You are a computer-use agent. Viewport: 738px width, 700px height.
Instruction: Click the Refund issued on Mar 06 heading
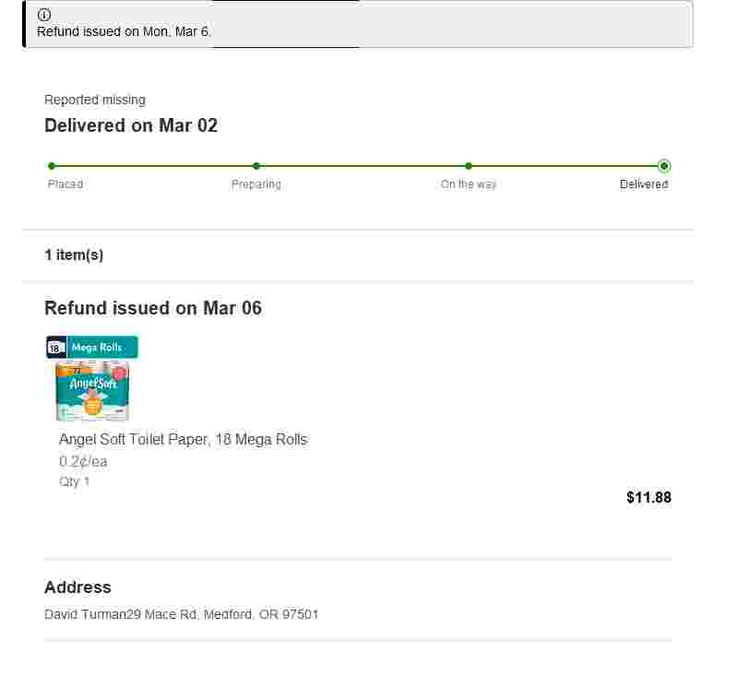153,308
